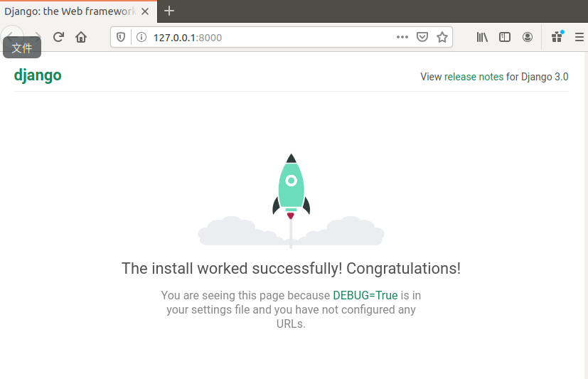588x379 pixels.
Task: Open the Library history and bookmarks
Action: point(482,37)
